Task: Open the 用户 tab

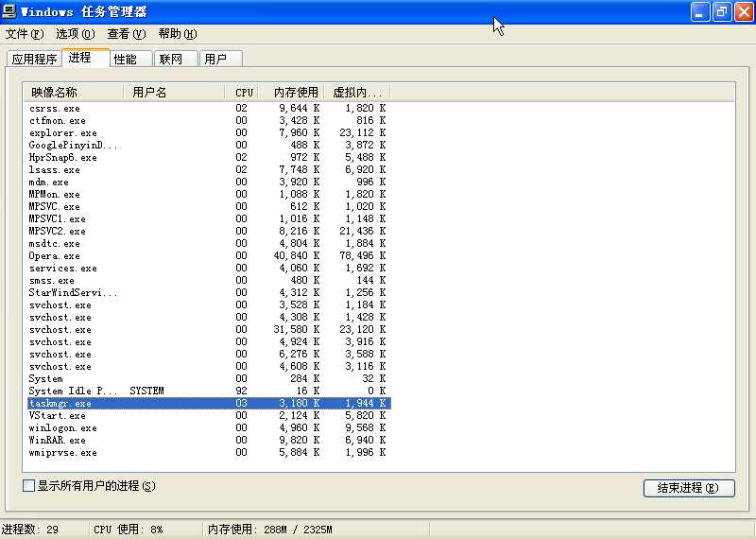Action: coord(221,59)
